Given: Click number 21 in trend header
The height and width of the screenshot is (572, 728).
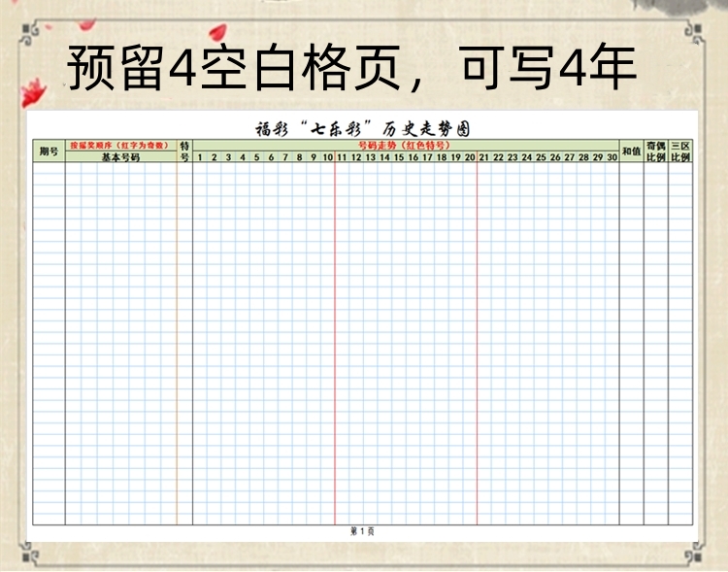Looking at the screenshot, I should [484, 157].
